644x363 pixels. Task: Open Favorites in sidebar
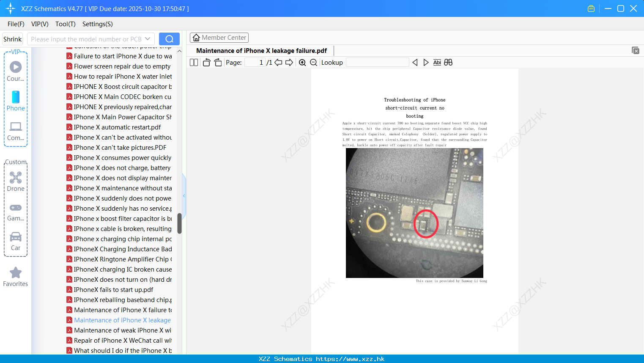click(x=16, y=277)
